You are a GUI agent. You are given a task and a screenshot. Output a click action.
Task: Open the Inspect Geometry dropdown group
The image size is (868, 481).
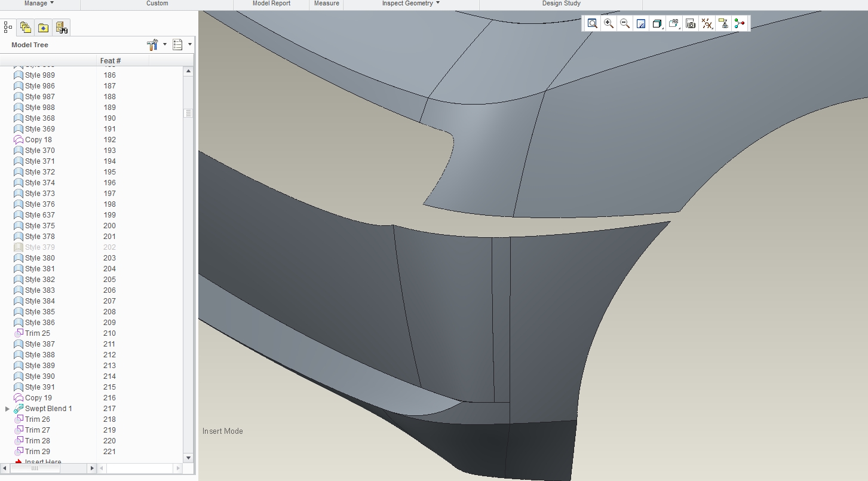(411, 4)
